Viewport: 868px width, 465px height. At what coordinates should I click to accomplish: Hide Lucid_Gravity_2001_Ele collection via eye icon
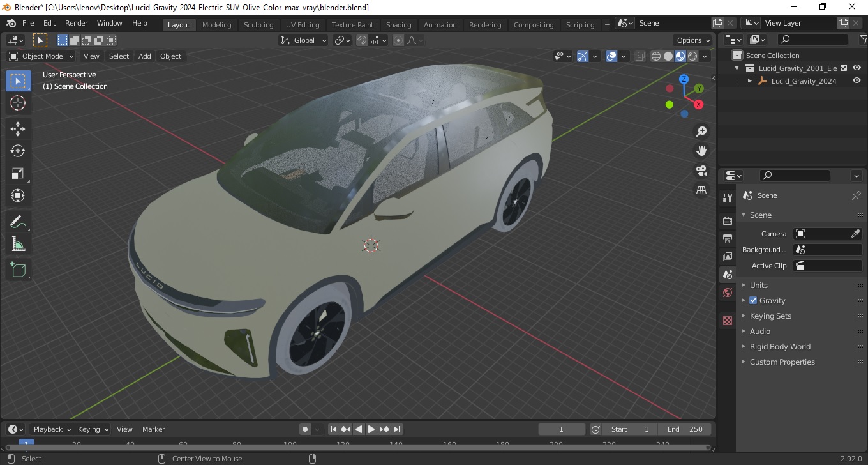857,68
